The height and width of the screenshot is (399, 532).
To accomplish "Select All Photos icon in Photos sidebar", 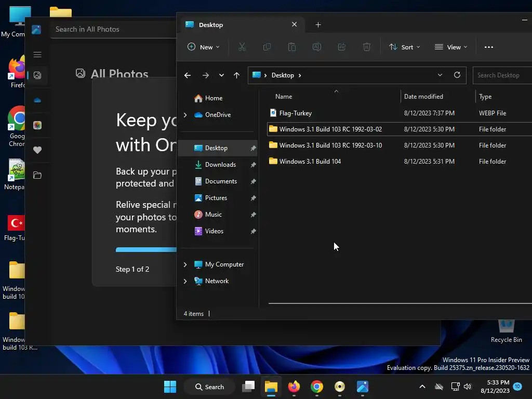I will click(x=37, y=75).
